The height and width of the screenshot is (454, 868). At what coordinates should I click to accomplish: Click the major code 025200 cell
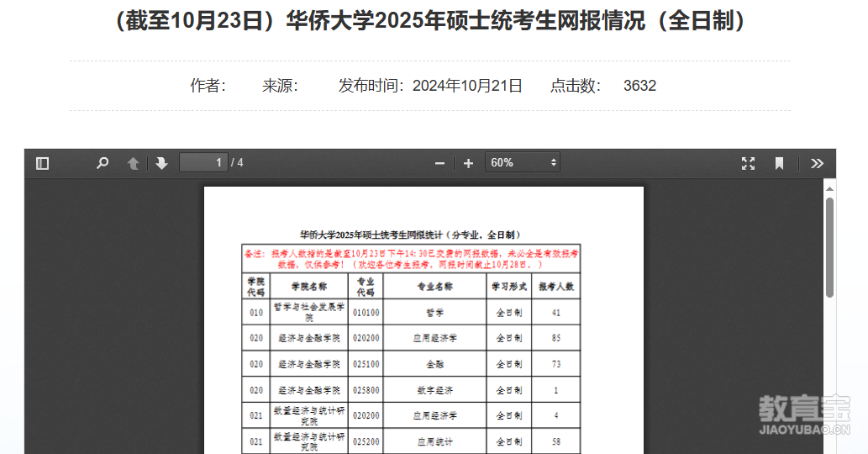click(366, 442)
